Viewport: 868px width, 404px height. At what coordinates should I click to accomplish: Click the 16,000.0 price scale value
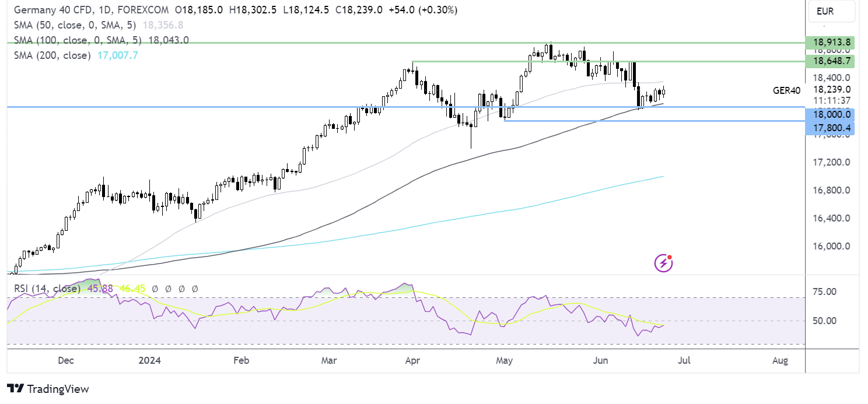(831, 246)
